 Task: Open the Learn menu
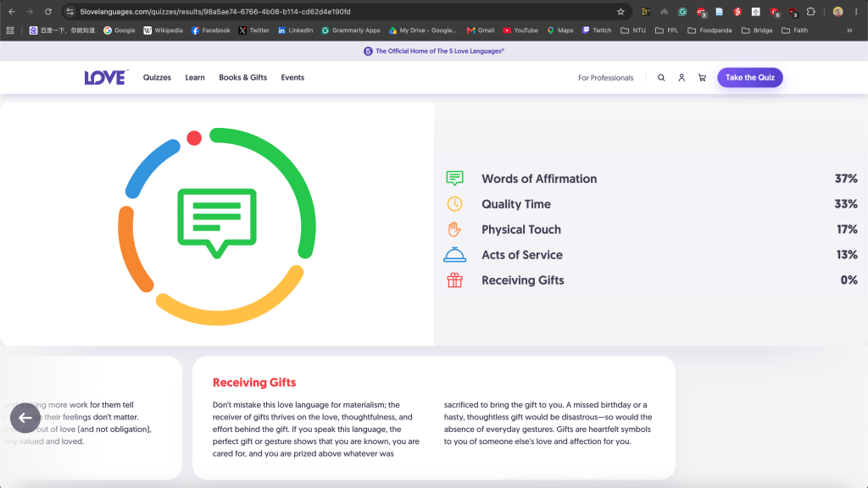click(x=195, y=77)
